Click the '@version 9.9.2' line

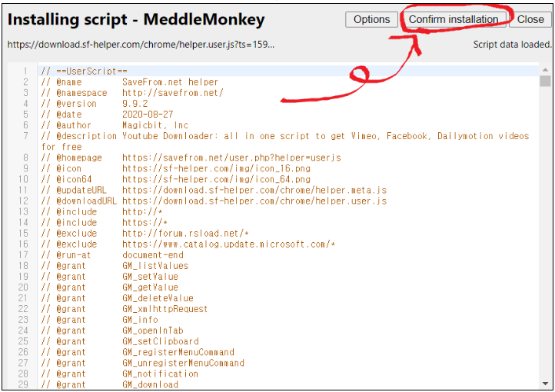tap(94, 104)
